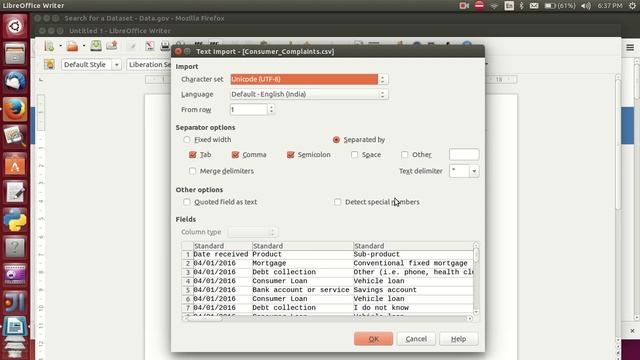Open the sound volume indicator
640x360 pixels.
point(586,6)
